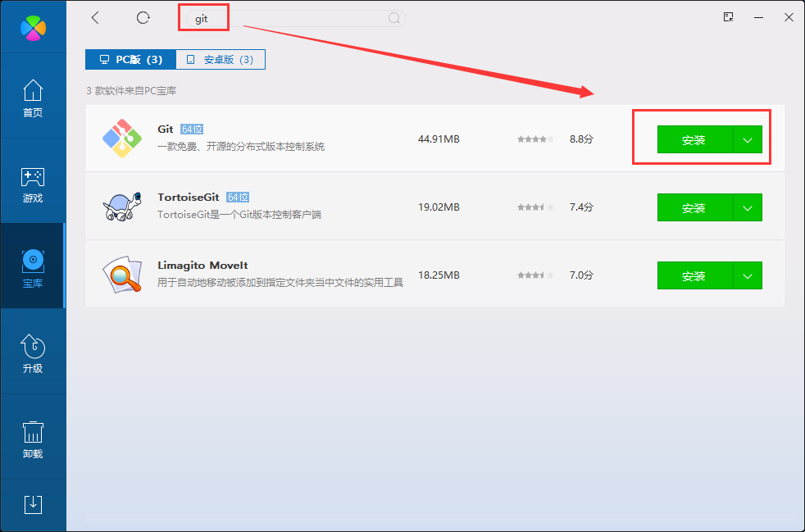Click the TortoiseGit turtle icon
The width and height of the screenshot is (805, 532).
point(122,207)
